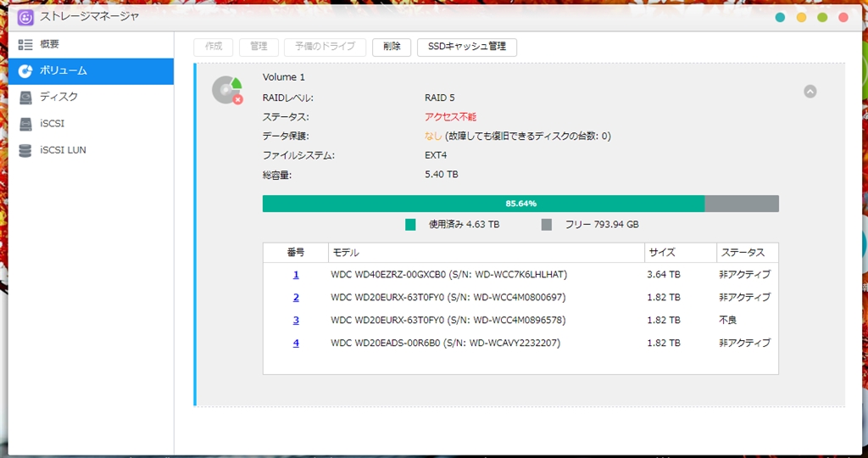Click the 管理 button

pyautogui.click(x=259, y=47)
